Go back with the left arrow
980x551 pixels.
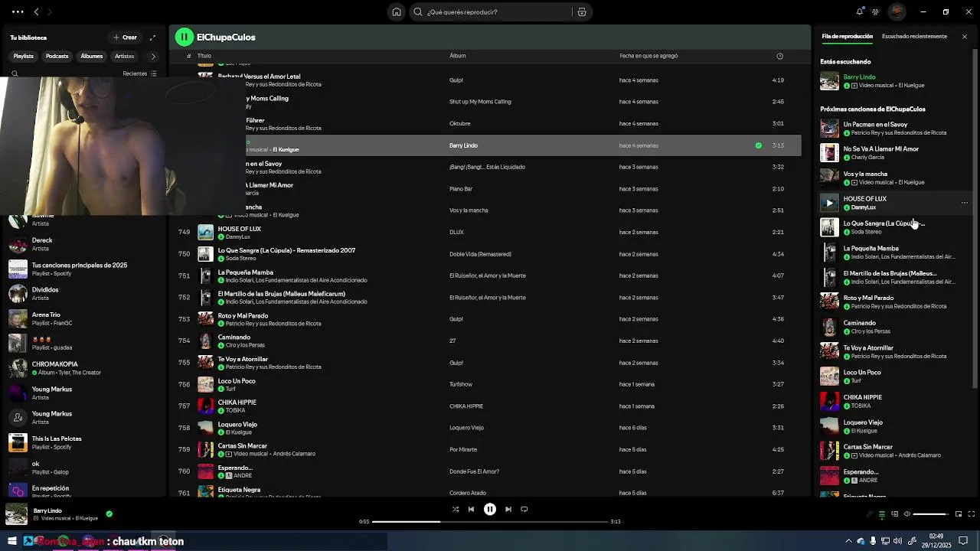(36, 11)
